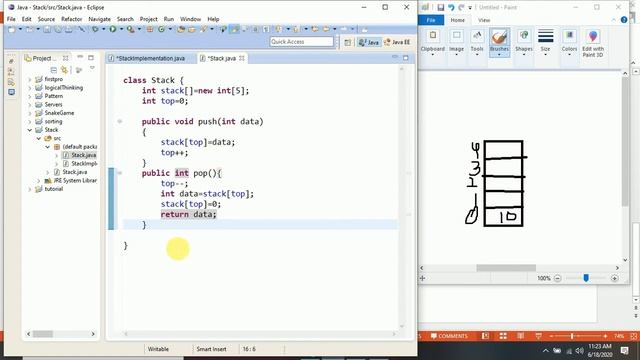The height and width of the screenshot is (360, 640).
Task: Open the File menu in Eclipse
Action: (11, 19)
